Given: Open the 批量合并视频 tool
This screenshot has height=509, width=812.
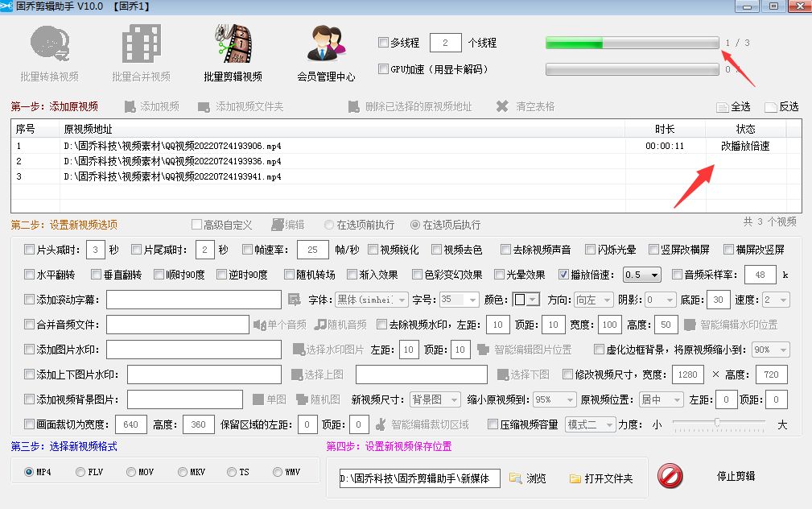Looking at the screenshot, I should (x=140, y=52).
